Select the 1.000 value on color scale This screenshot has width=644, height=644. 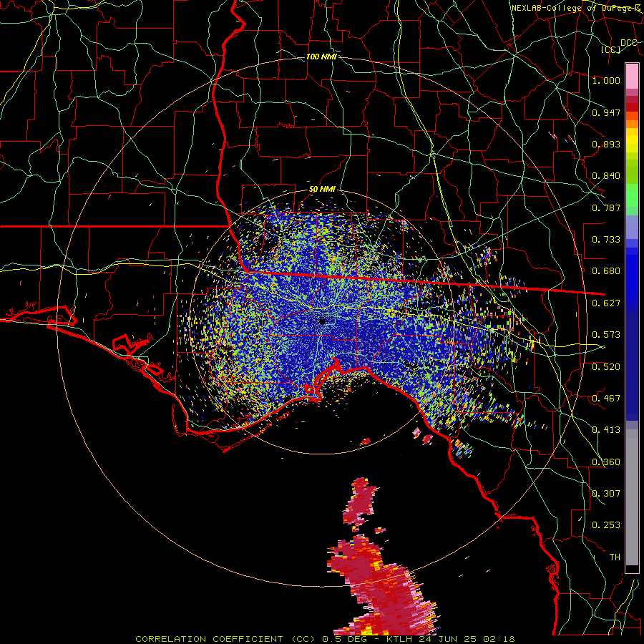[x=606, y=80]
